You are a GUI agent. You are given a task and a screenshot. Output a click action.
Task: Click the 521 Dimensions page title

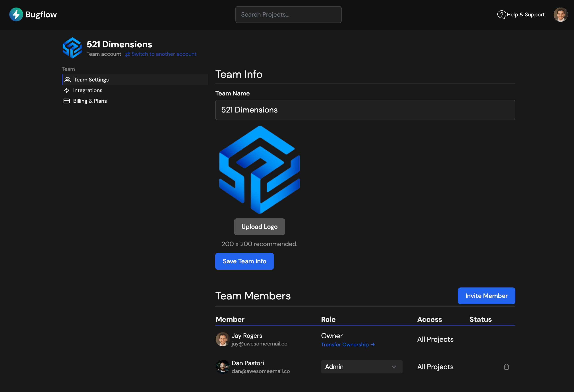tap(119, 45)
